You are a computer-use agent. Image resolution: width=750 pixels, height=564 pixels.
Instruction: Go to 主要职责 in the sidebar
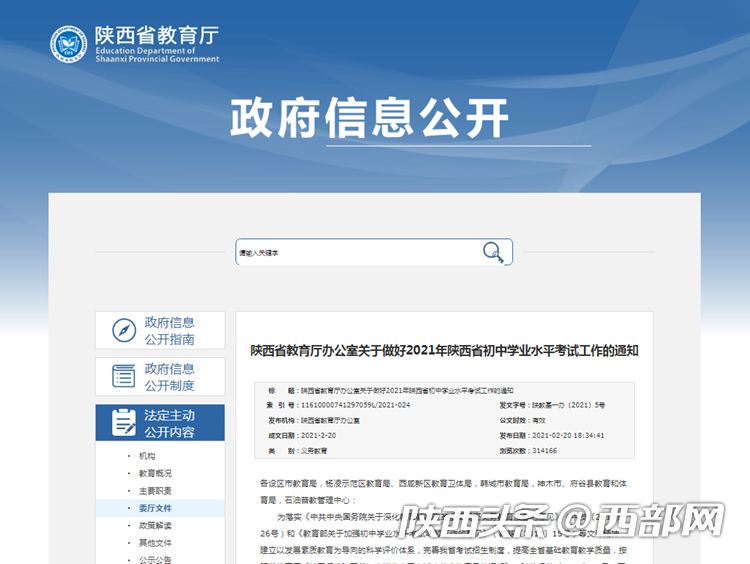(155, 491)
